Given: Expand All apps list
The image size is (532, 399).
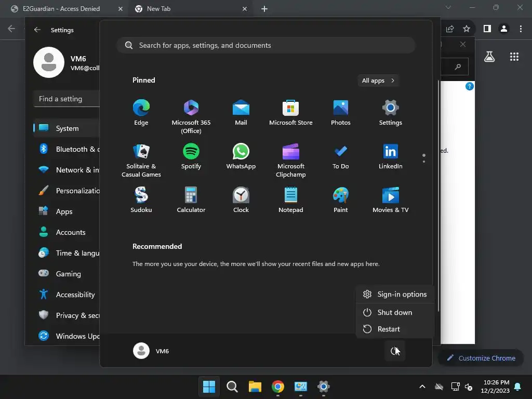Looking at the screenshot, I should click(x=378, y=81).
